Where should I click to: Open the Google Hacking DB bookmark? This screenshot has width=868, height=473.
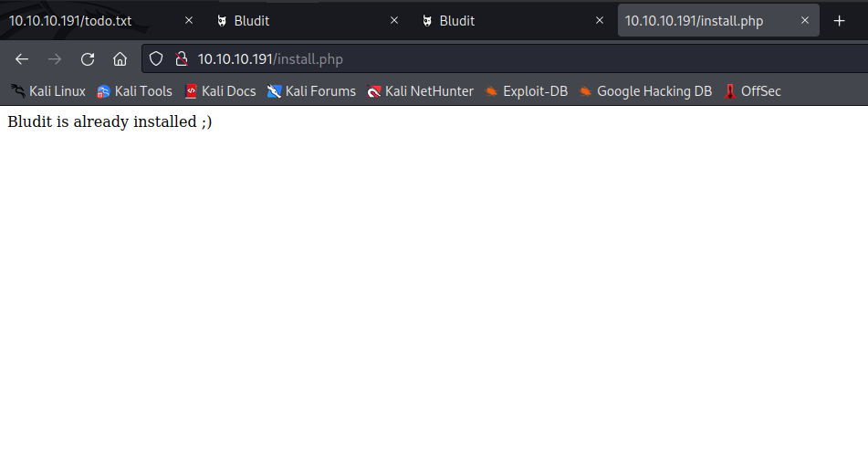(645, 91)
